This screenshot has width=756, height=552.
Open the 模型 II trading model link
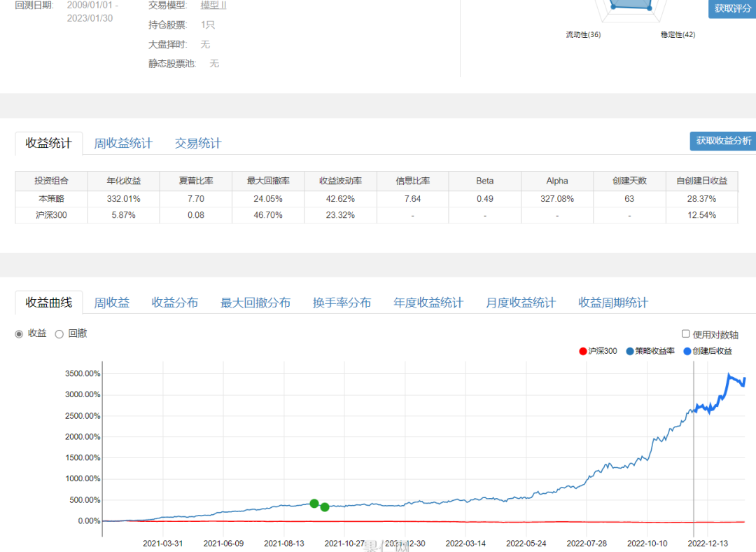[x=213, y=6]
